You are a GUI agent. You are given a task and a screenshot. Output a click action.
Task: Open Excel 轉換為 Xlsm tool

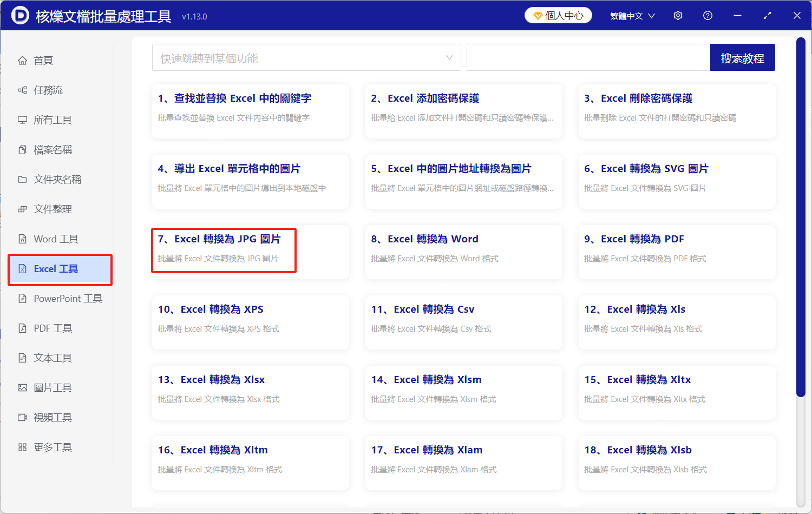pos(464,393)
